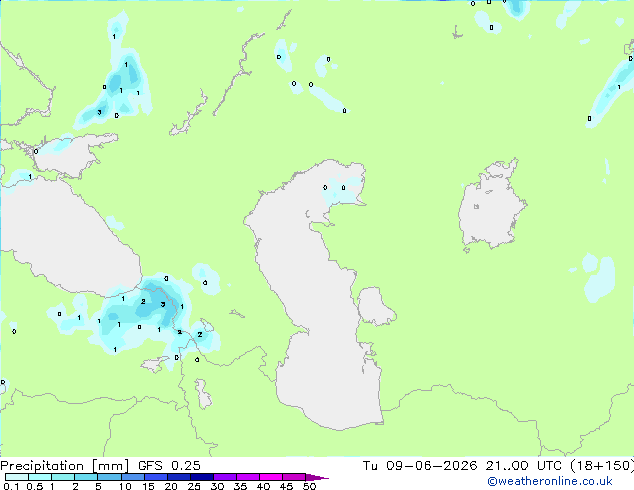
Task: Click the 0.5–1 mm legend color swatch
Action: click(x=40, y=477)
